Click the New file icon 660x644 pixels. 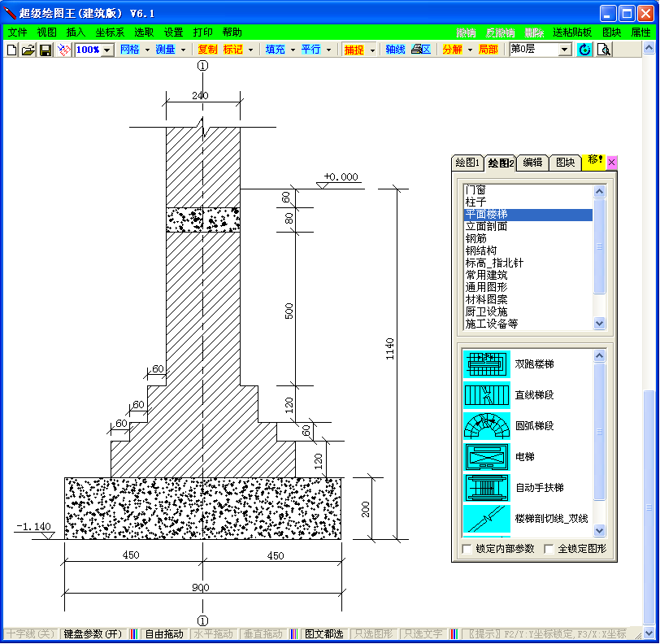pos(11,50)
